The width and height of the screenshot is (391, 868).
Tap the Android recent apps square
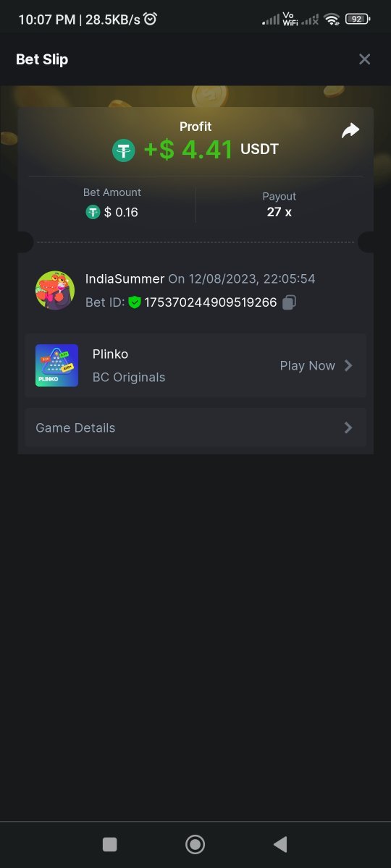click(110, 844)
